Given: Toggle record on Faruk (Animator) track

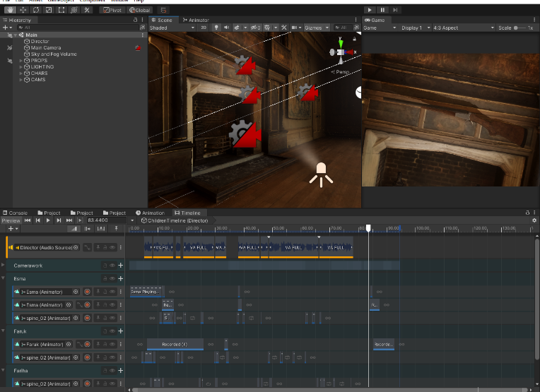Looking at the screenshot, I should tap(87, 344).
